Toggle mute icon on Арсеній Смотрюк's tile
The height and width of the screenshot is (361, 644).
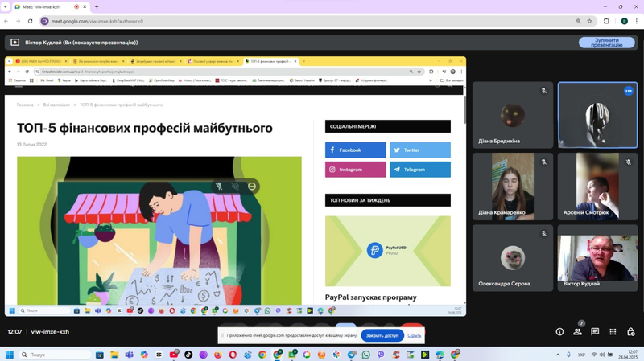point(629,162)
